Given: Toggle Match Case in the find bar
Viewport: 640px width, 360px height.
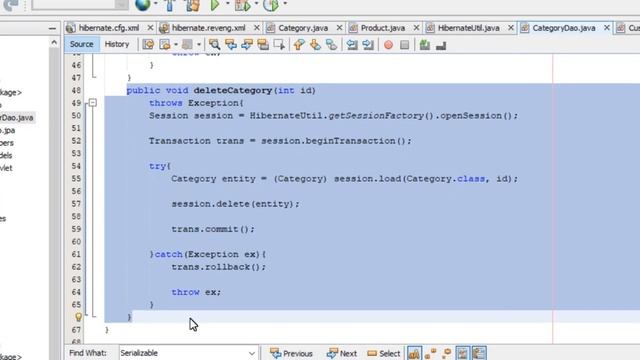Looking at the screenshot, I should [x=414, y=353].
